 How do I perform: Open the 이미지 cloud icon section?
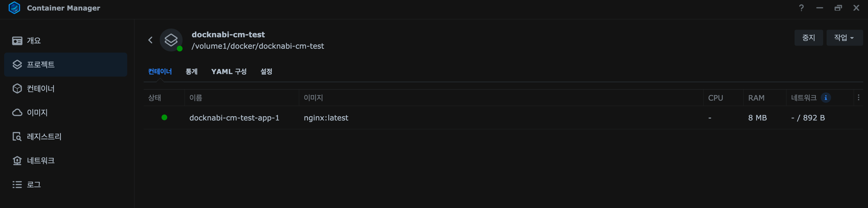[17, 112]
